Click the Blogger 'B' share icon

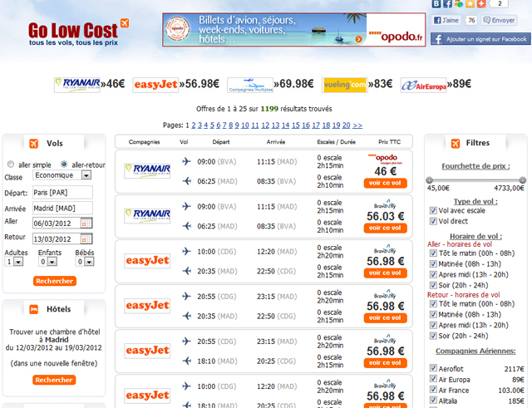(x=436, y=3)
